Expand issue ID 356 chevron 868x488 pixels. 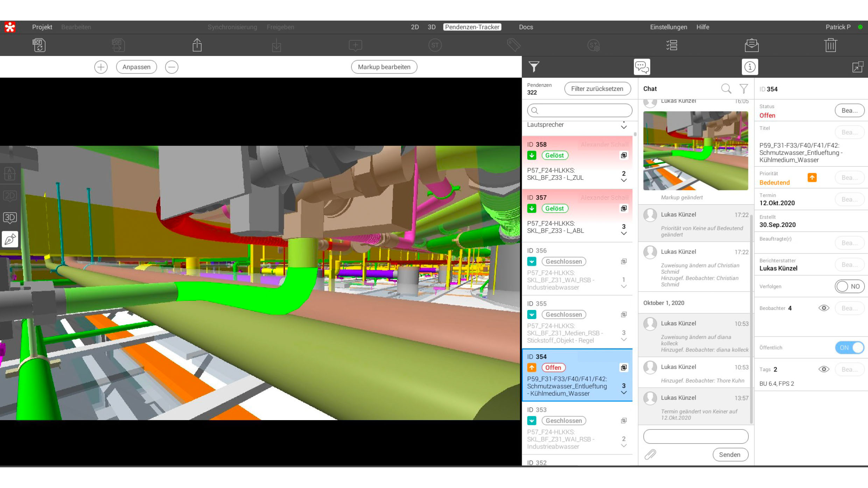point(624,287)
